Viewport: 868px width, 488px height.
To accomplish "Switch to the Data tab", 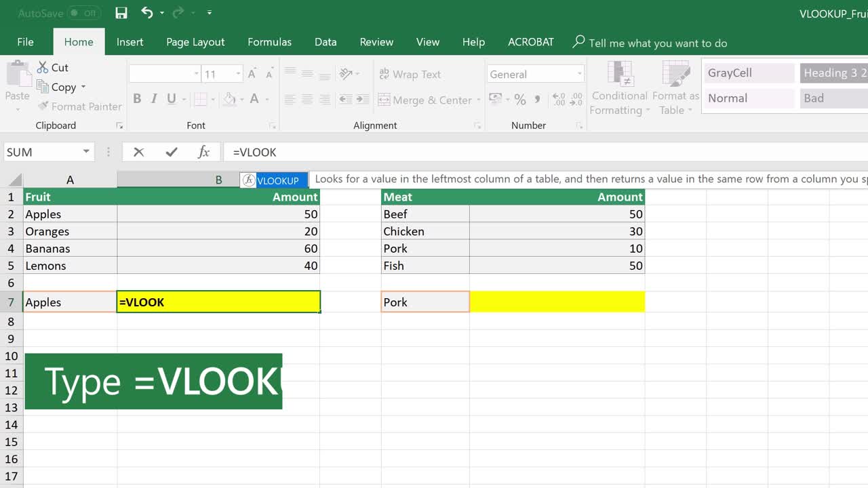I will pyautogui.click(x=325, y=42).
